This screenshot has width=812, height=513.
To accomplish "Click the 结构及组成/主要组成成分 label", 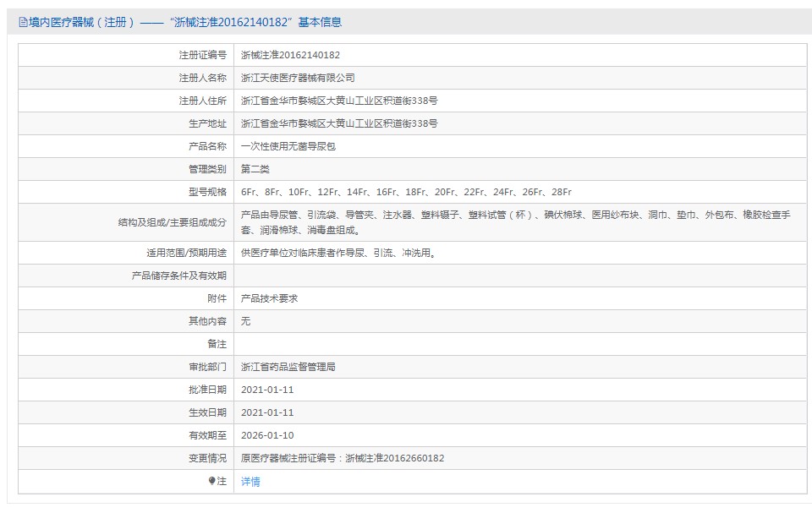I will point(173,222).
